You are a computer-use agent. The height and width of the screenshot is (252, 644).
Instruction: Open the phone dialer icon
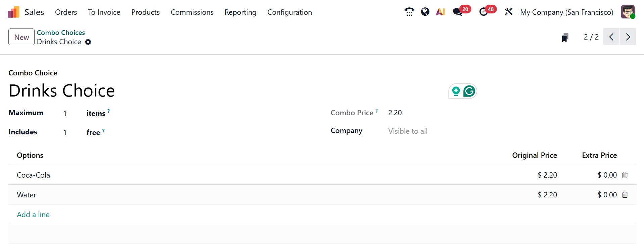(409, 12)
